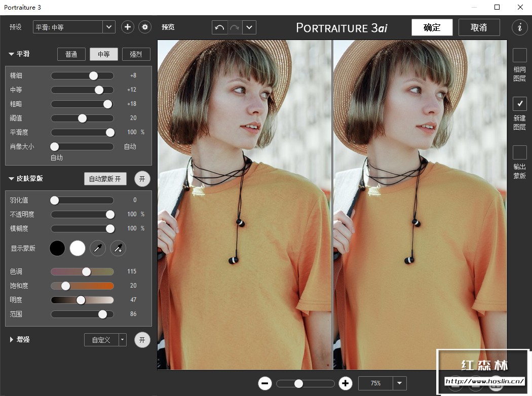Click the redo arrow button
The width and height of the screenshot is (532, 396).
tap(235, 27)
